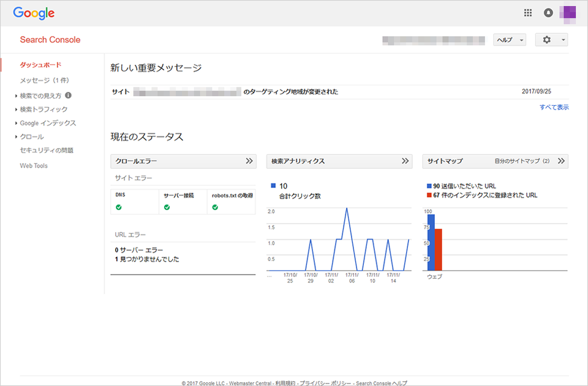588x386 pixels.
Task: Click DNS status check mark
Action: (x=119, y=207)
